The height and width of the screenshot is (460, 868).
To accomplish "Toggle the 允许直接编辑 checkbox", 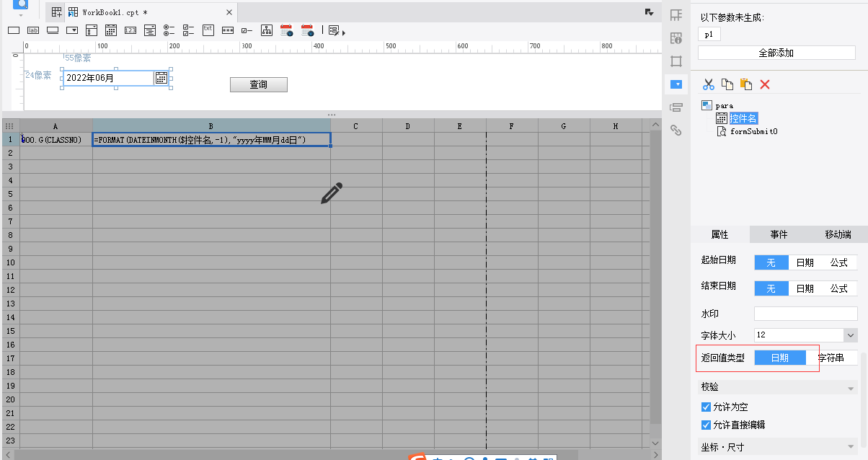I will click(x=707, y=425).
